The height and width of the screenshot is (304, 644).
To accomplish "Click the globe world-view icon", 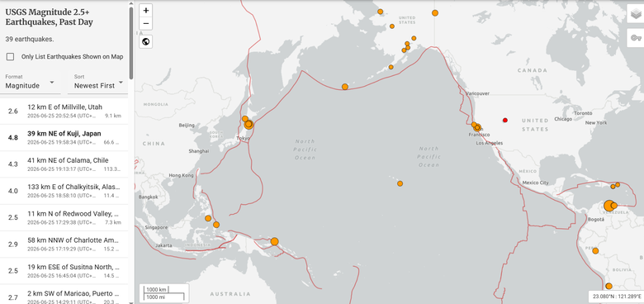I will (x=146, y=41).
